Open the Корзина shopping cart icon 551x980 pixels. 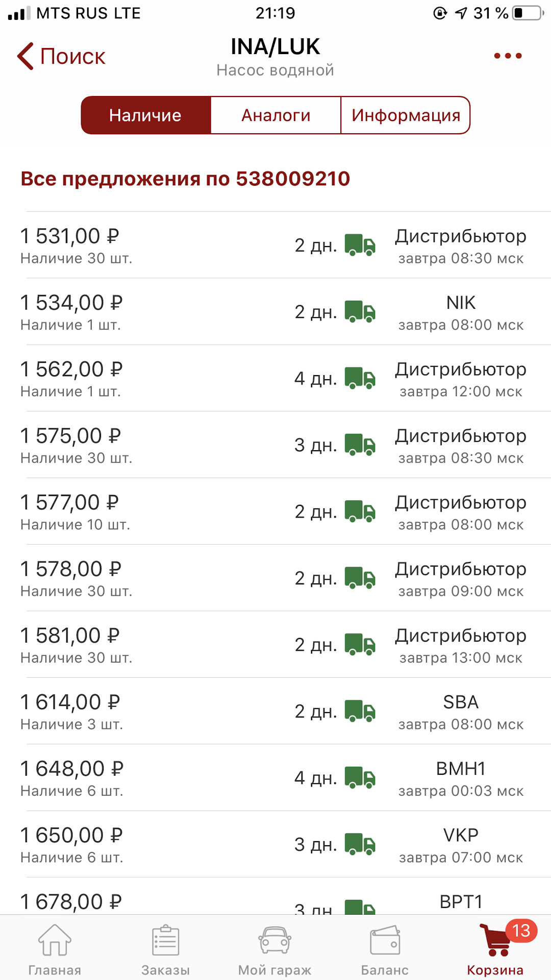coord(495,940)
